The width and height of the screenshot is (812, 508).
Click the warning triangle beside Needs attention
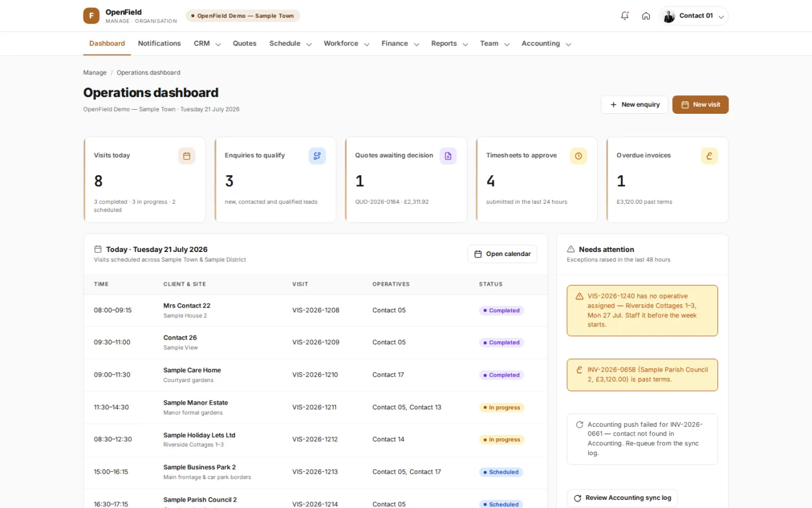571,249
